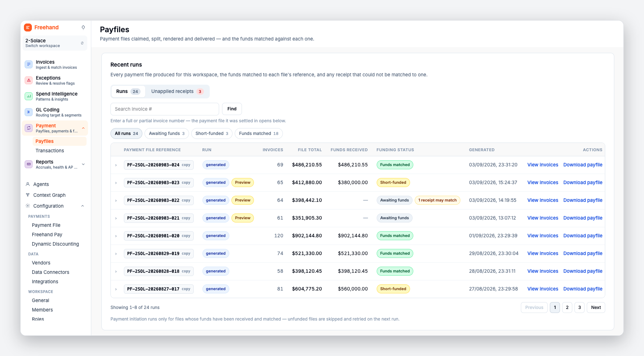Expand the Reports section chevron

click(83, 164)
